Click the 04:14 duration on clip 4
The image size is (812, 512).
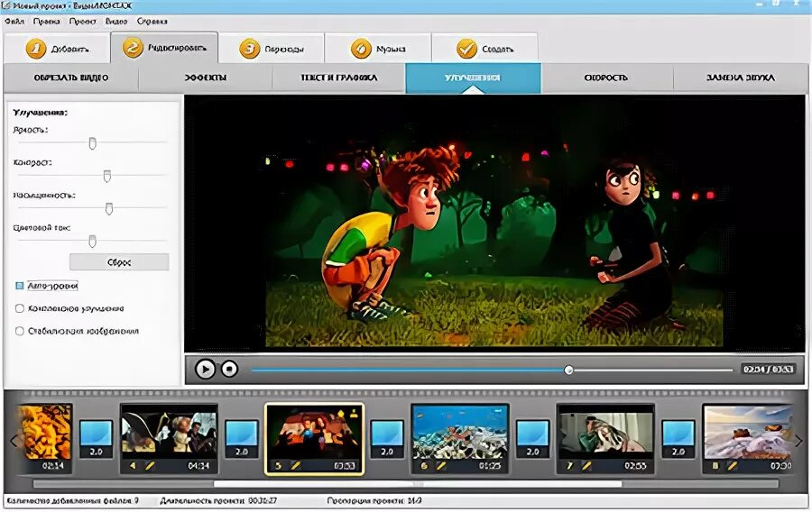click(198, 466)
